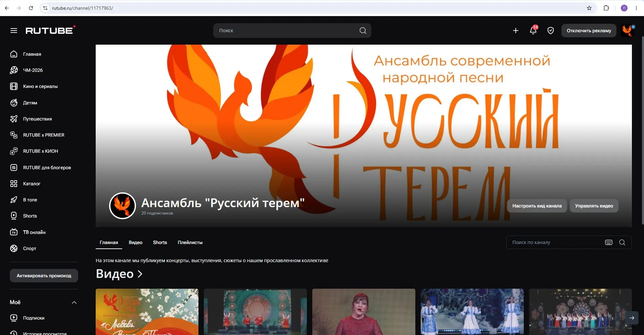Open Путешествия sidebar link

tap(38, 119)
